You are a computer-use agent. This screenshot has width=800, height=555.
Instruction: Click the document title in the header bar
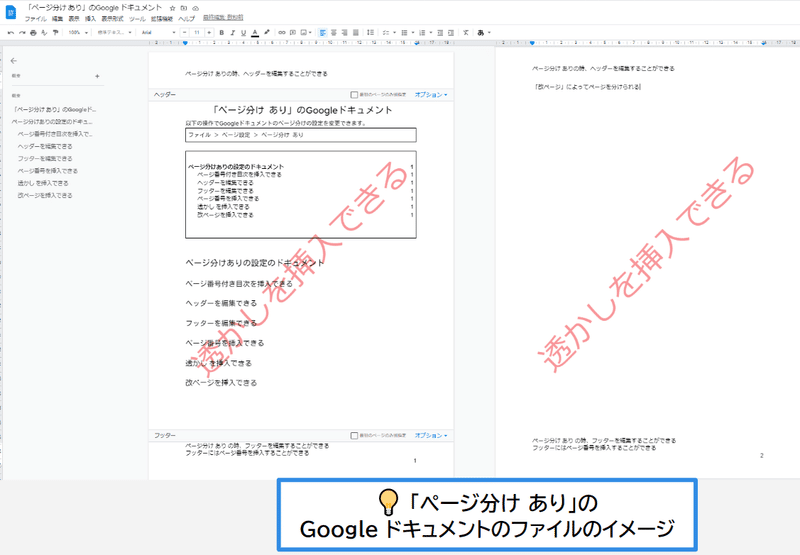94,8
